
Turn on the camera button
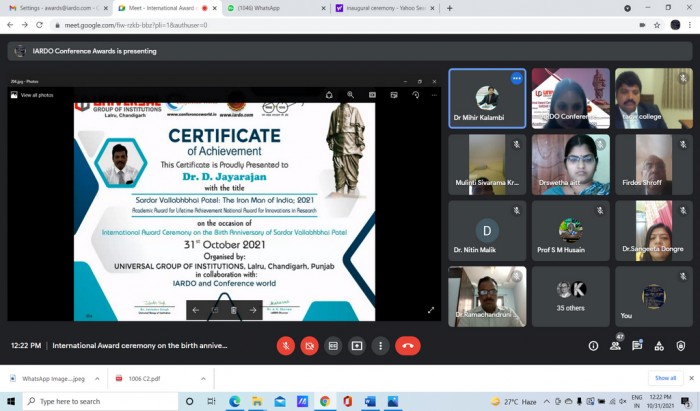coord(309,346)
